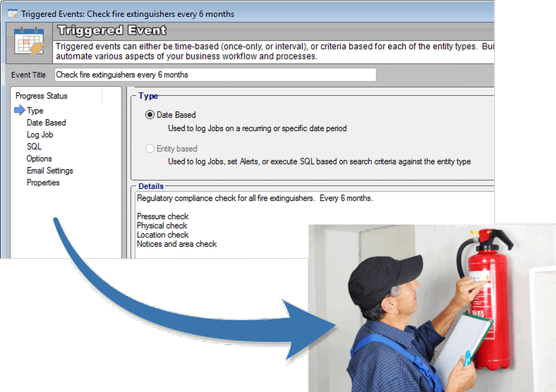Click the window title bar text
556x392 pixels.
[x=128, y=14]
